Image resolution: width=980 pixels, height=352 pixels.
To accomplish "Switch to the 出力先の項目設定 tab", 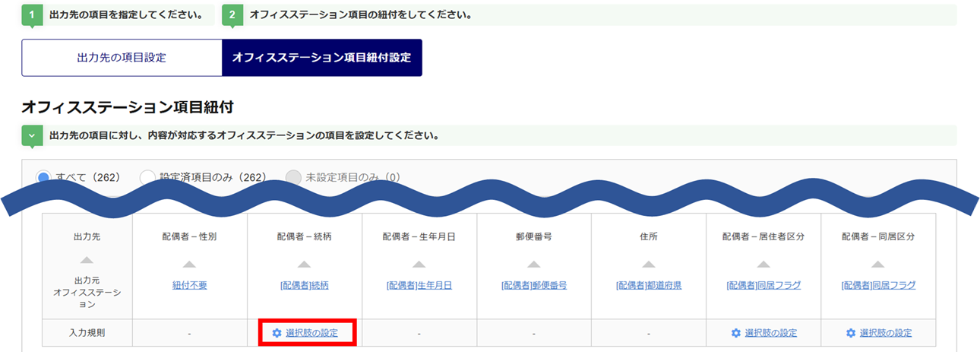I will pos(122,58).
